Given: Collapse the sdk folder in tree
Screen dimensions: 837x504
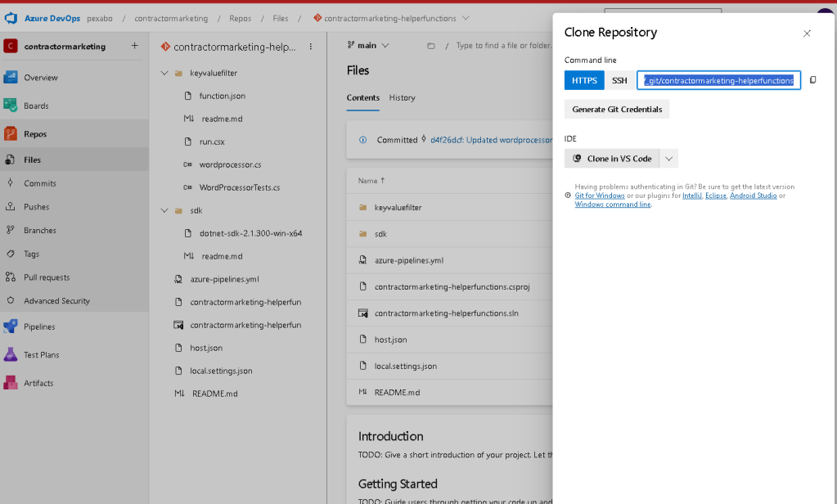Looking at the screenshot, I should click(x=164, y=210).
